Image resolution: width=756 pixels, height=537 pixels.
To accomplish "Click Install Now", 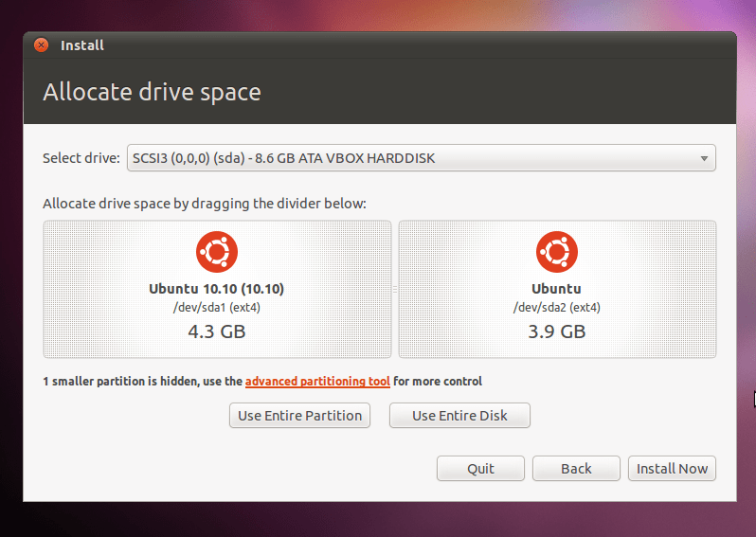I will click(672, 469).
